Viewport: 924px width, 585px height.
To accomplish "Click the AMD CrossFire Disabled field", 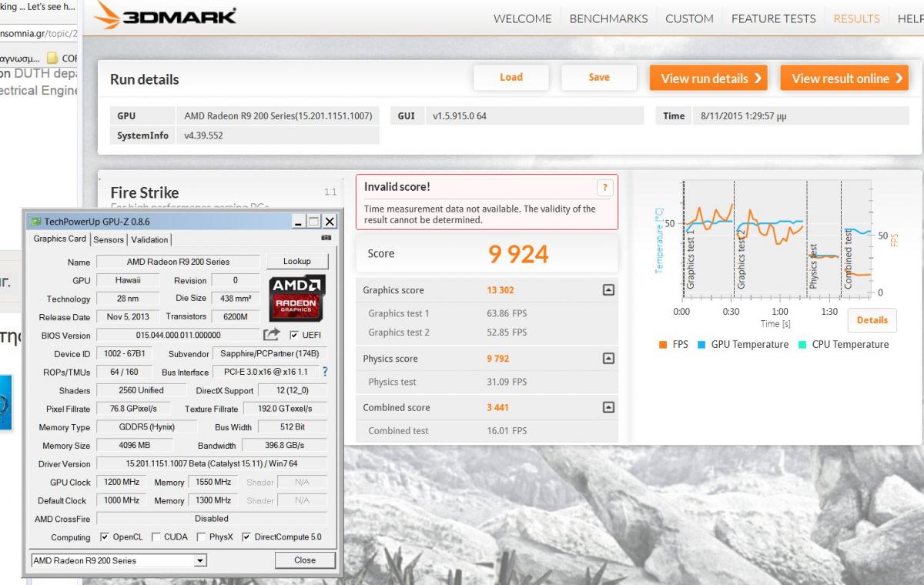I will 212,519.
